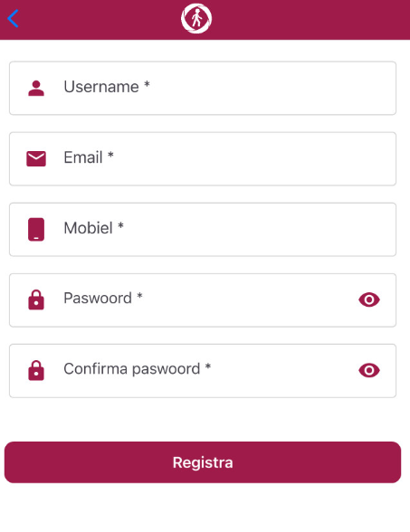Click the "Mobiel *" placeholder label

pyautogui.click(x=94, y=228)
